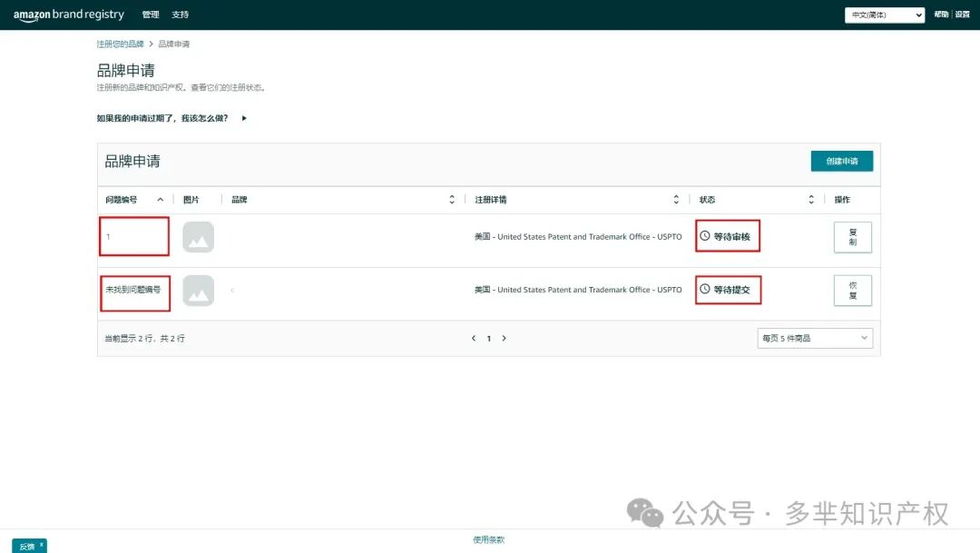This screenshot has height=553, width=980.
Task: Select USPTO registration text in 等待提交 row
Action: [578, 290]
